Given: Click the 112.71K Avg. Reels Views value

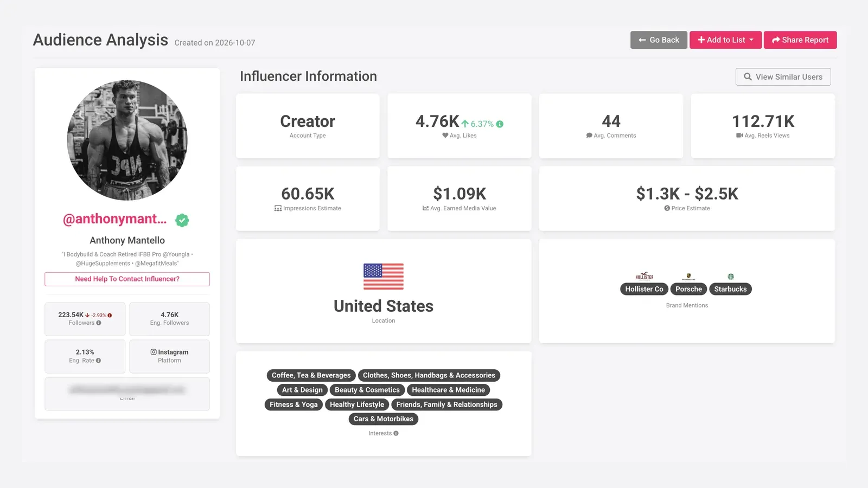Looking at the screenshot, I should pos(763,121).
